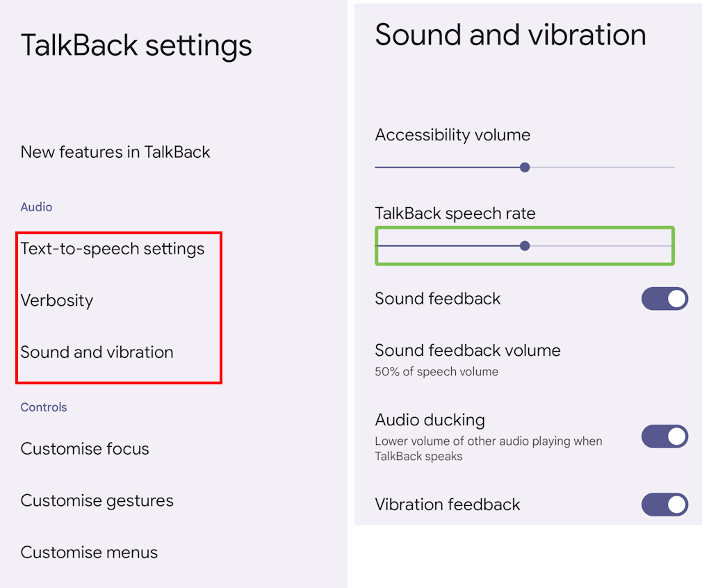Click the Audio section header
Image resolution: width=702 pixels, height=588 pixels.
(37, 207)
